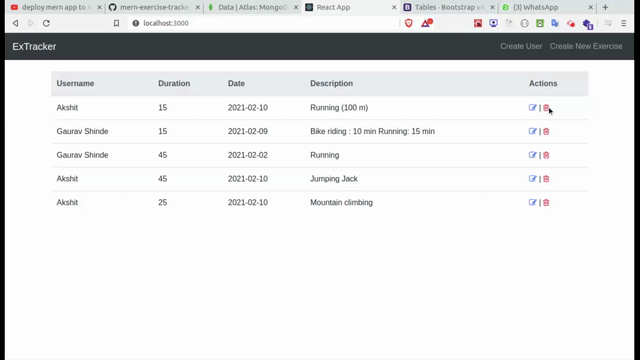Click the duration 25 cell
Screen dimensions: 640x360
coord(162,202)
